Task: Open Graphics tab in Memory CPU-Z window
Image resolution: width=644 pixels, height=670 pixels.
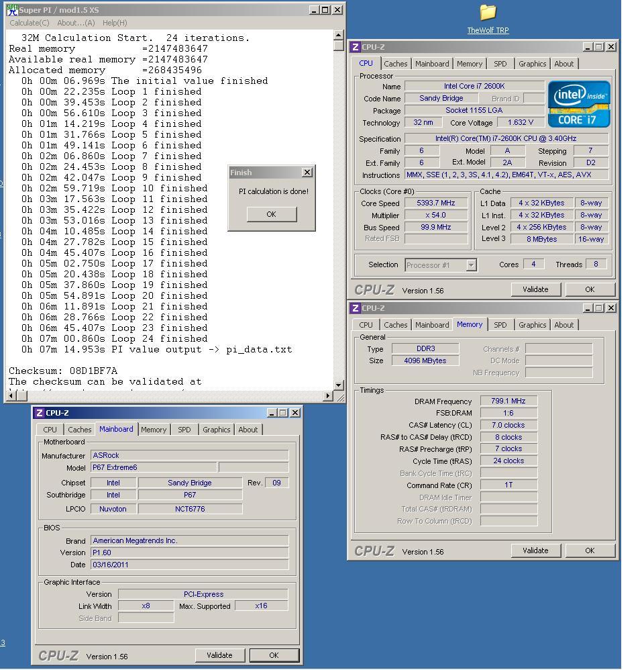Action: pos(532,325)
